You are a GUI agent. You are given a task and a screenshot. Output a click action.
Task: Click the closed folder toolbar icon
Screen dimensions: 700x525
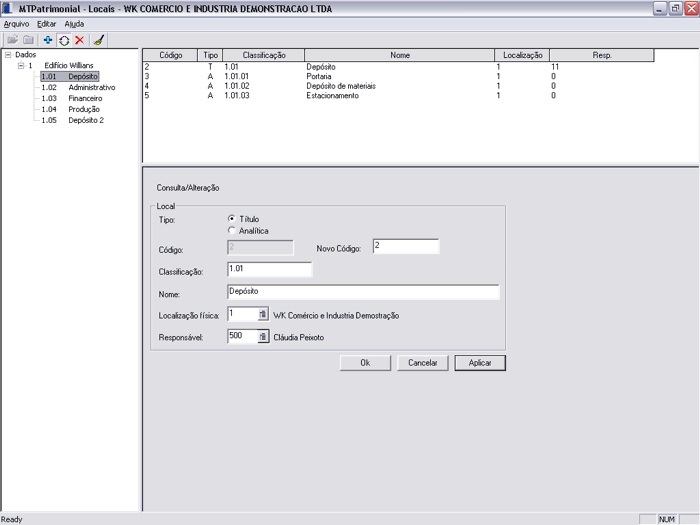point(29,40)
